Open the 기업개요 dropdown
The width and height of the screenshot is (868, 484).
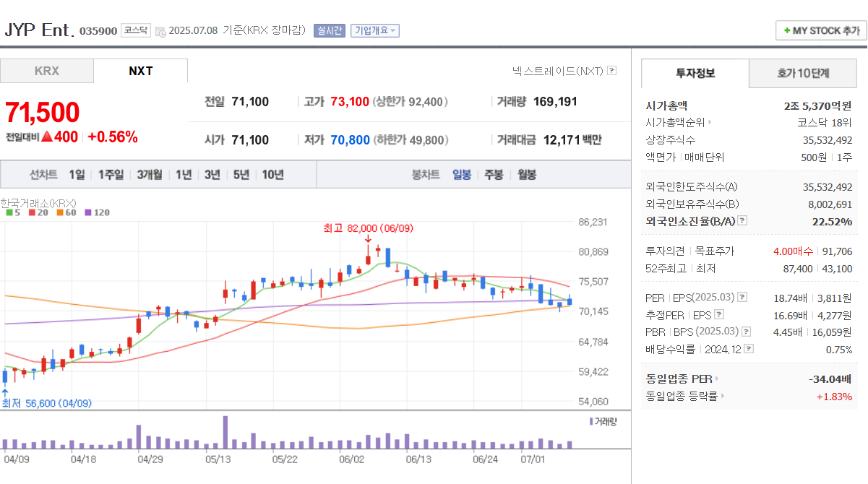[375, 30]
